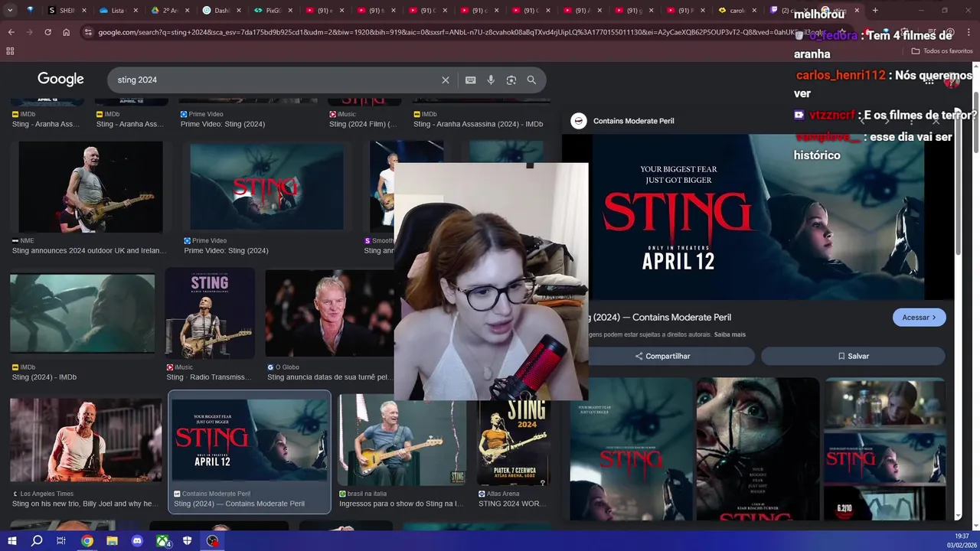980x551 pixels.
Task: Click the browser address bar URL
Action: [459, 32]
